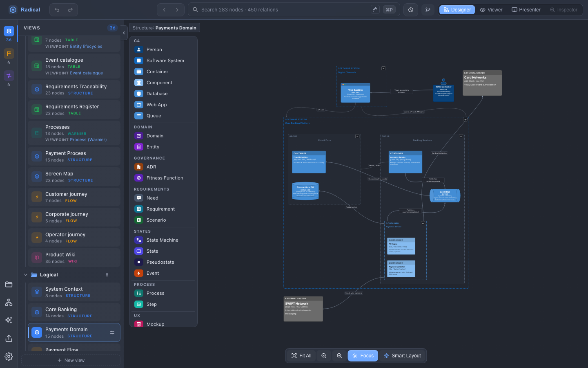The height and width of the screenshot is (368, 588).
Task: Collapse the Logical folder
Action: pos(26,275)
